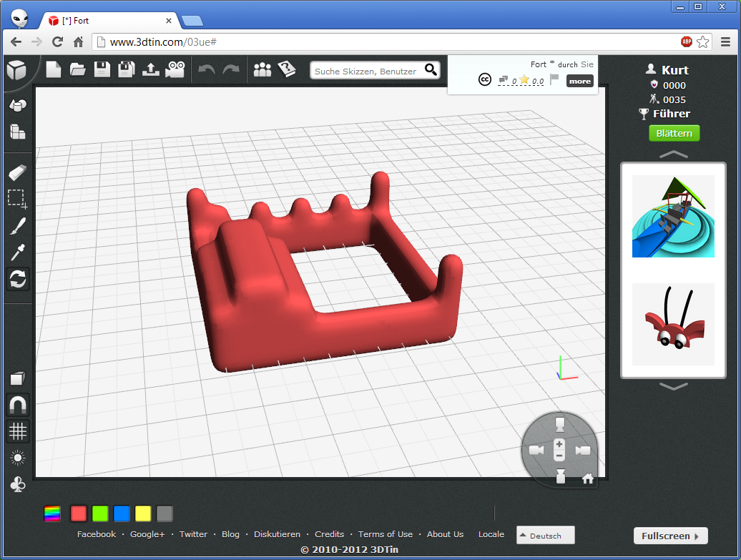Toggle the lighting option

click(16, 458)
